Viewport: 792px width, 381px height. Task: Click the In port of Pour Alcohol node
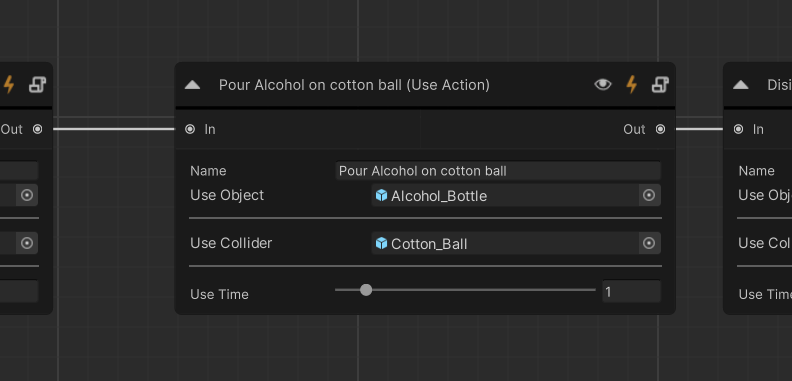click(190, 129)
